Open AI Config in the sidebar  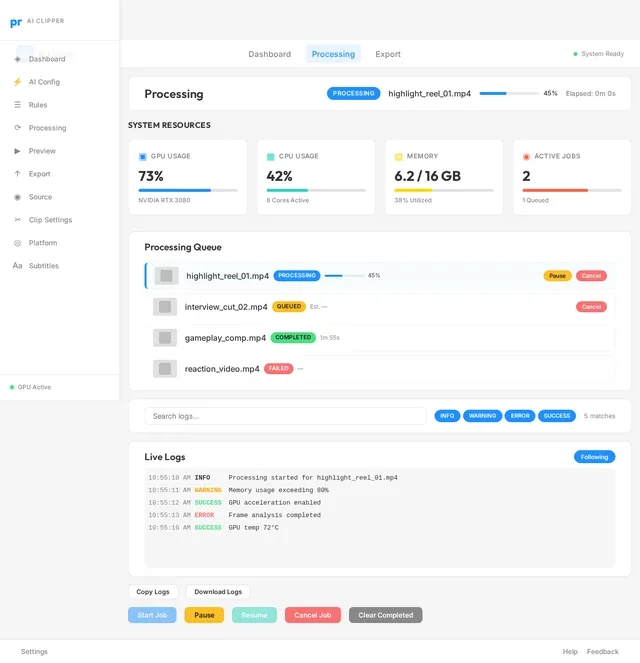coord(44,82)
